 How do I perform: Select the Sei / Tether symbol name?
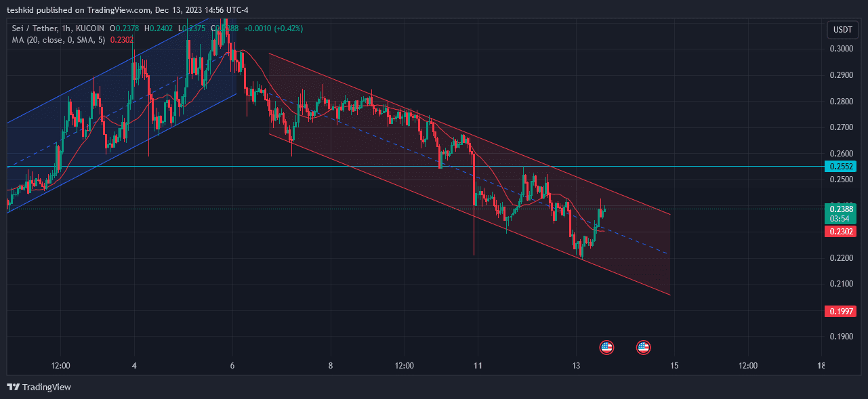pyautogui.click(x=33, y=28)
